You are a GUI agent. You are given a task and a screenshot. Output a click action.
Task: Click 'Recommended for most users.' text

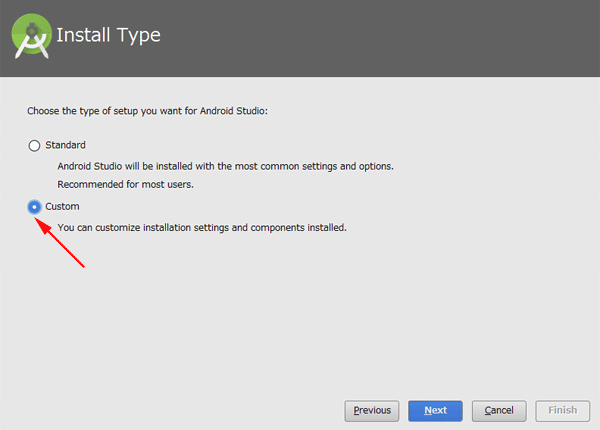coord(126,184)
